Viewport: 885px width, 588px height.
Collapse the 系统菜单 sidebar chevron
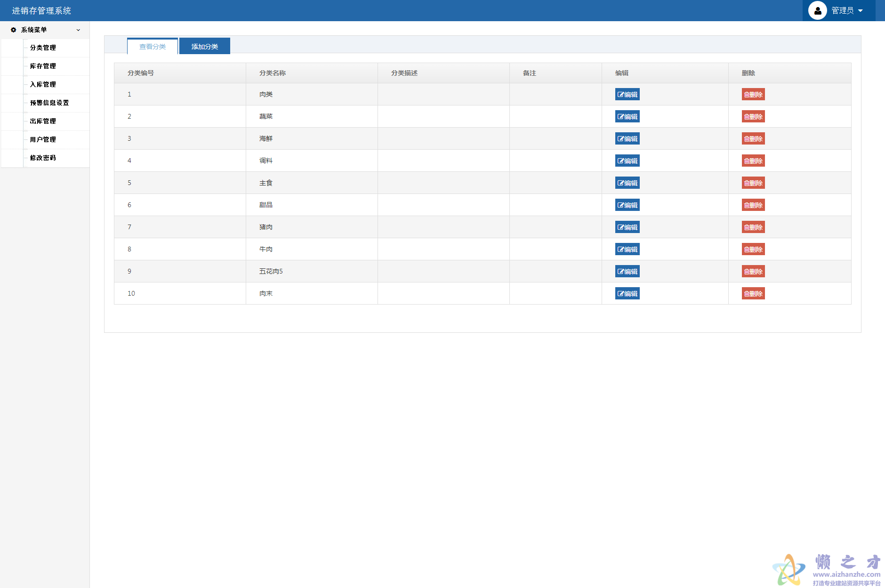tap(78, 30)
